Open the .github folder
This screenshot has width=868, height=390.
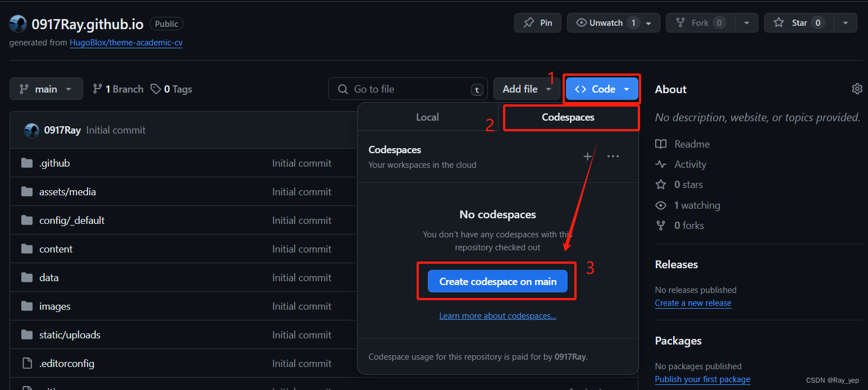[54, 163]
